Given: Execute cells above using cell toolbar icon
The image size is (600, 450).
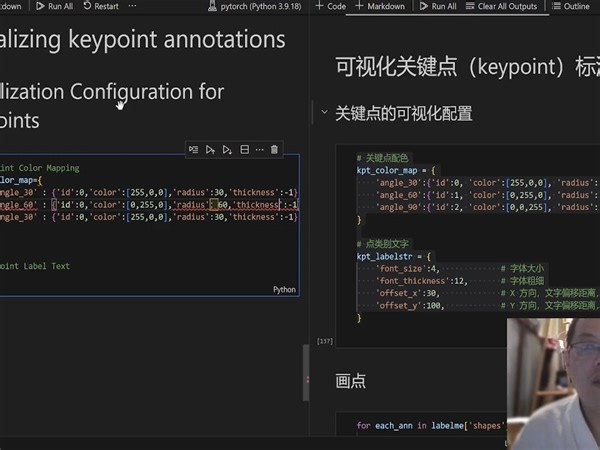Looking at the screenshot, I should (x=210, y=150).
